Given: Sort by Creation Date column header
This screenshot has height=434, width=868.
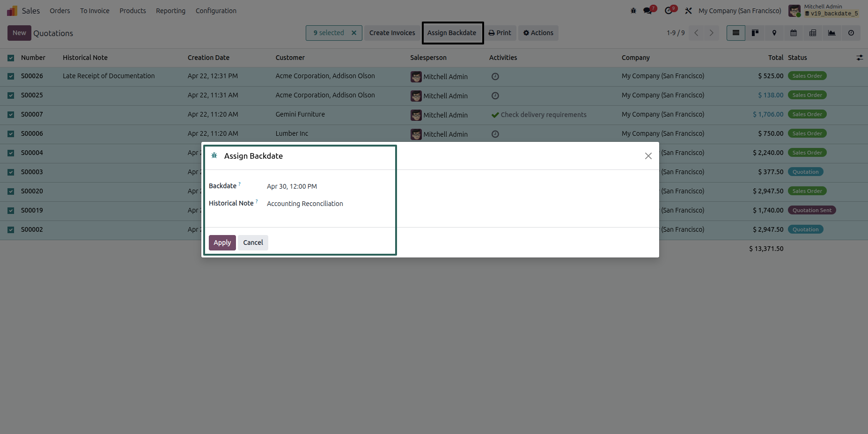Looking at the screenshot, I should pyautogui.click(x=208, y=58).
